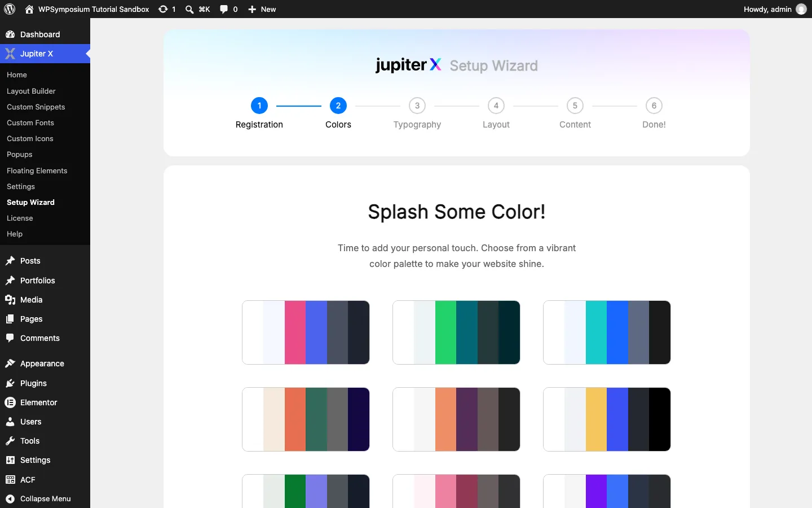Choose the pink and blue color palette

coord(306,332)
